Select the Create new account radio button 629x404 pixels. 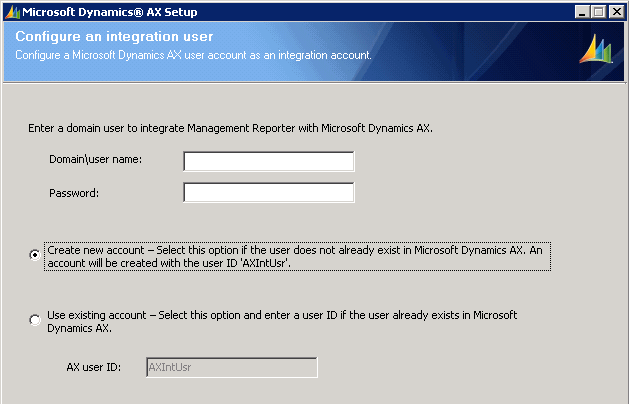pyautogui.click(x=36, y=255)
